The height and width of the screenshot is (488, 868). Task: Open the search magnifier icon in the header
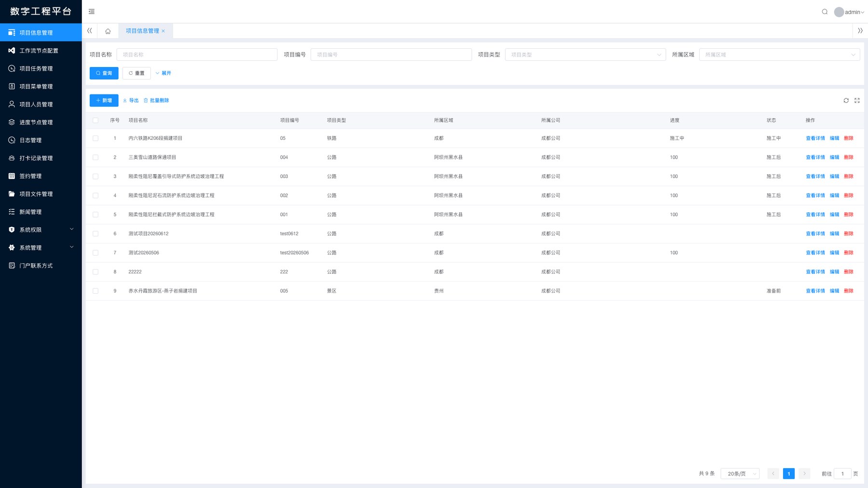click(x=825, y=12)
